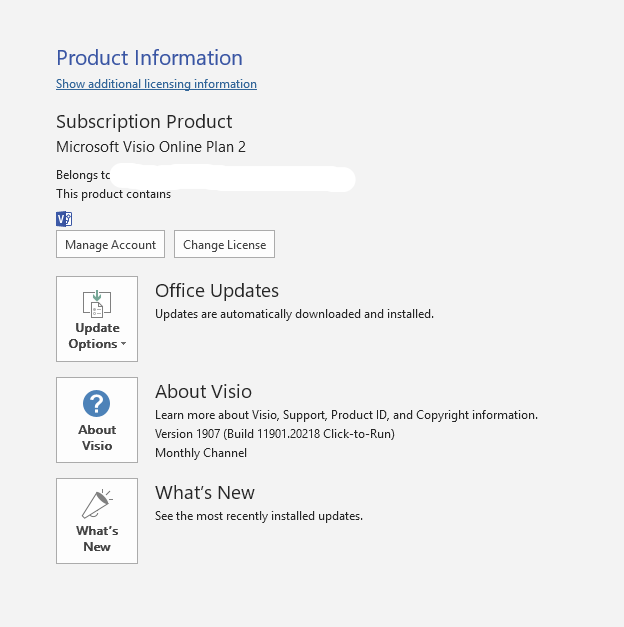Click the Visio product icon
Image resolution: width=624 pixels, height=627 pixels.
coord(64,219)
